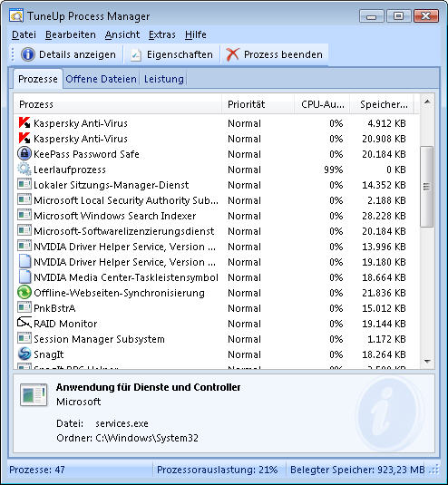Screen dimensions: 448x485
Task: Open the Extras menu
Action: click(x=162, y=34)
